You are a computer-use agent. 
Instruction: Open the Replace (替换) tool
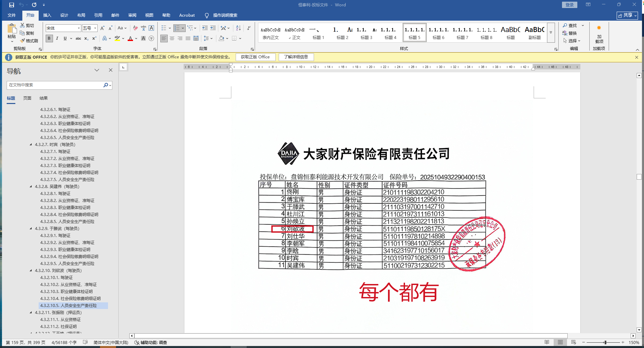pyautogui.click(x=570, y=33)
